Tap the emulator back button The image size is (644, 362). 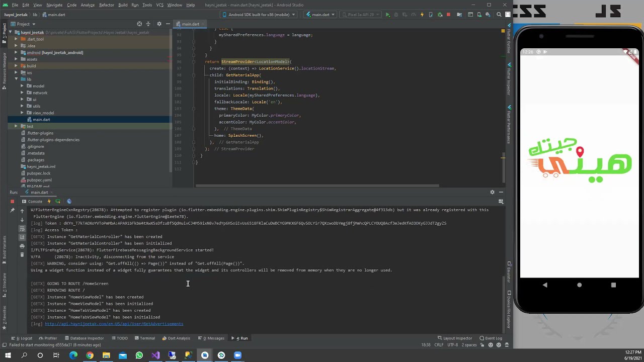545,285
